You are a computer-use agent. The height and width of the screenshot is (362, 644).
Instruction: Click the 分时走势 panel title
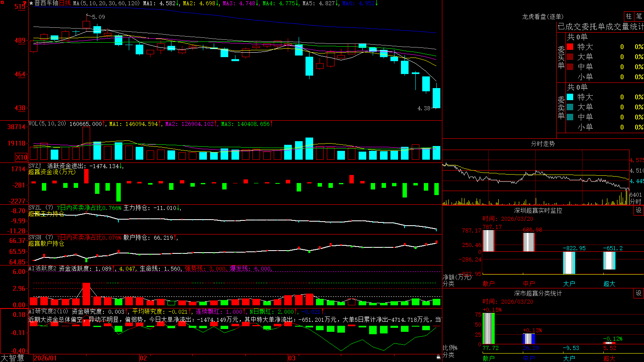coord(543,144)
